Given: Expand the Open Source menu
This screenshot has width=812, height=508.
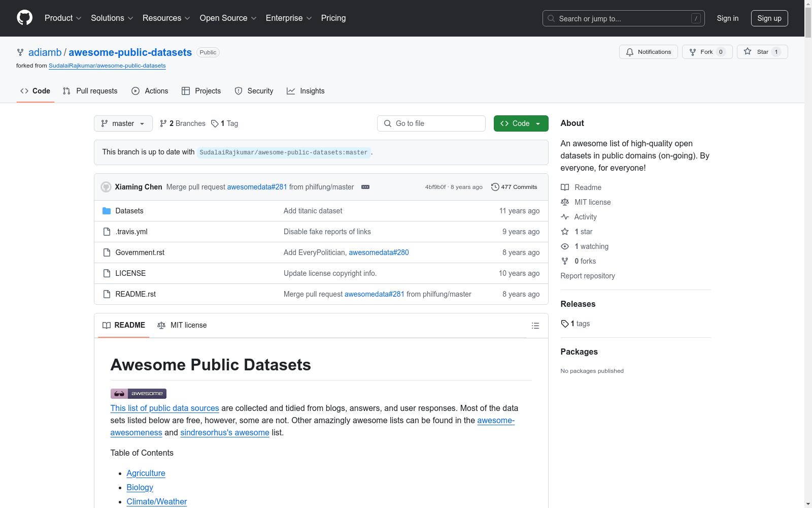Looking at the screenshot, I should pyautogui.click(x=228, y=18).
